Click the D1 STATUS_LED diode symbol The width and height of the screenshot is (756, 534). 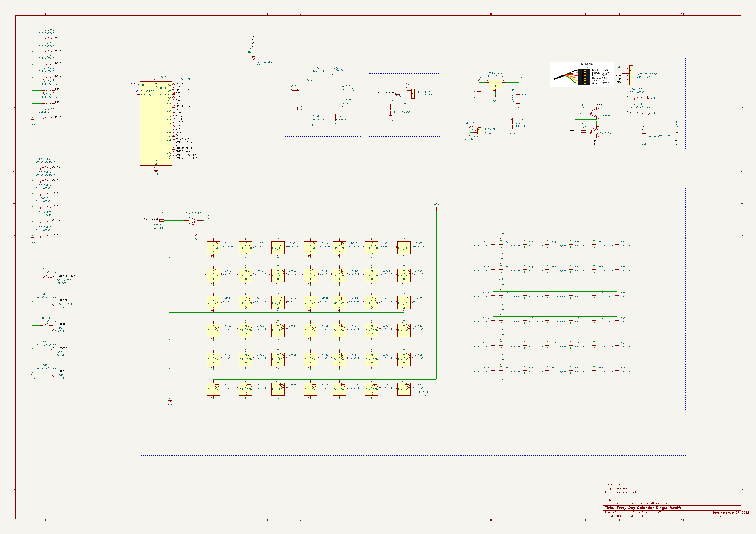(254, 58)
